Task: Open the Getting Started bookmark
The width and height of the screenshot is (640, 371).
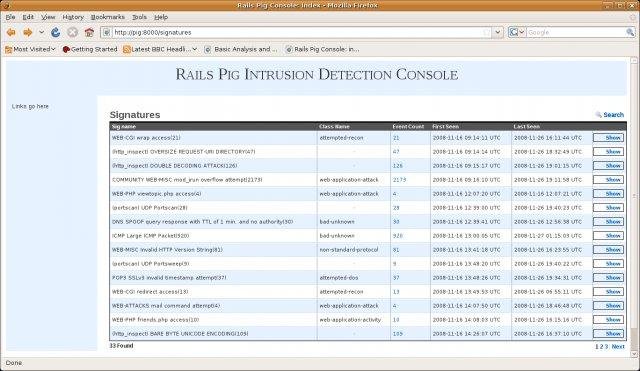Action: [90, 49]
